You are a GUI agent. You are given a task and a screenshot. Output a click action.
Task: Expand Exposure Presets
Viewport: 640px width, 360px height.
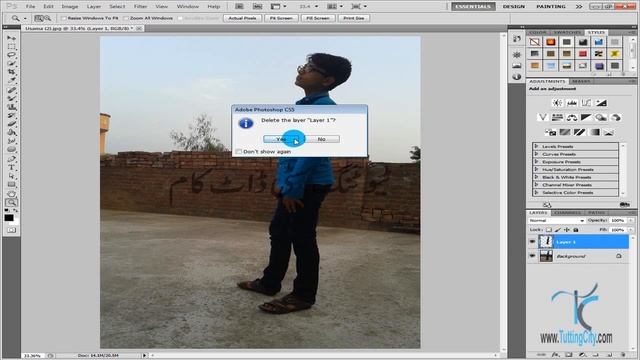[x=537, y=162]
